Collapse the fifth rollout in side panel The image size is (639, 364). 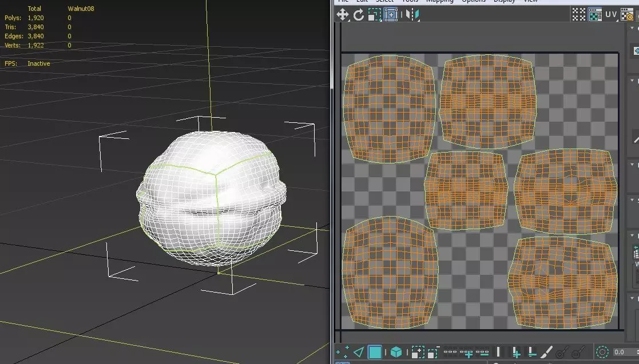632,235
